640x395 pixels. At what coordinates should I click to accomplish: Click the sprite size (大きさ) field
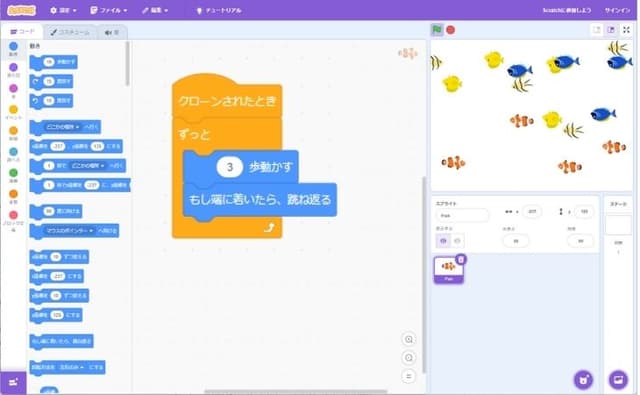click(516, 241)
